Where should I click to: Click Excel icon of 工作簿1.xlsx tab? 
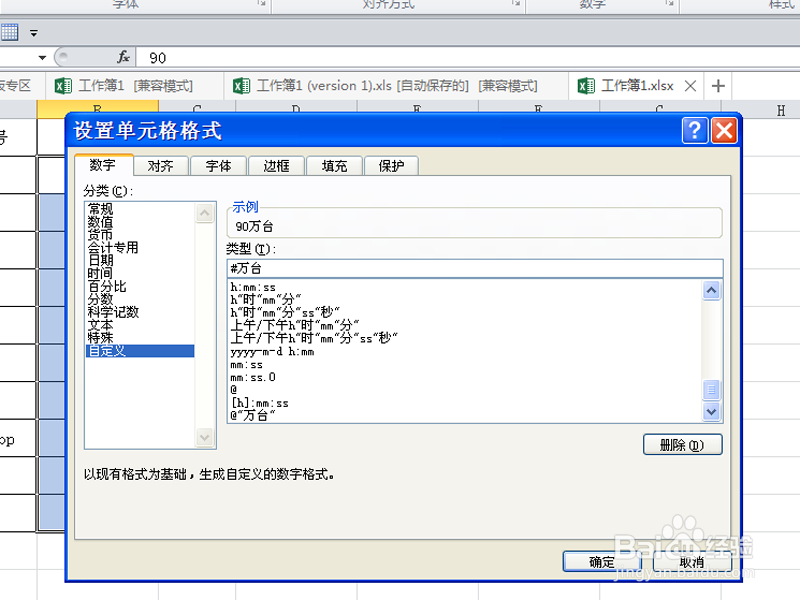586,86
